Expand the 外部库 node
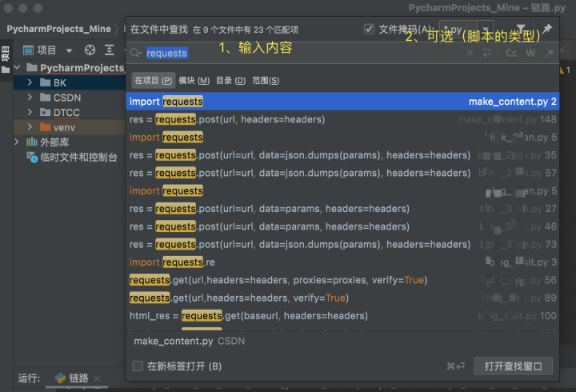The height and width of the screenshot is (392, 576). point(17,142)
